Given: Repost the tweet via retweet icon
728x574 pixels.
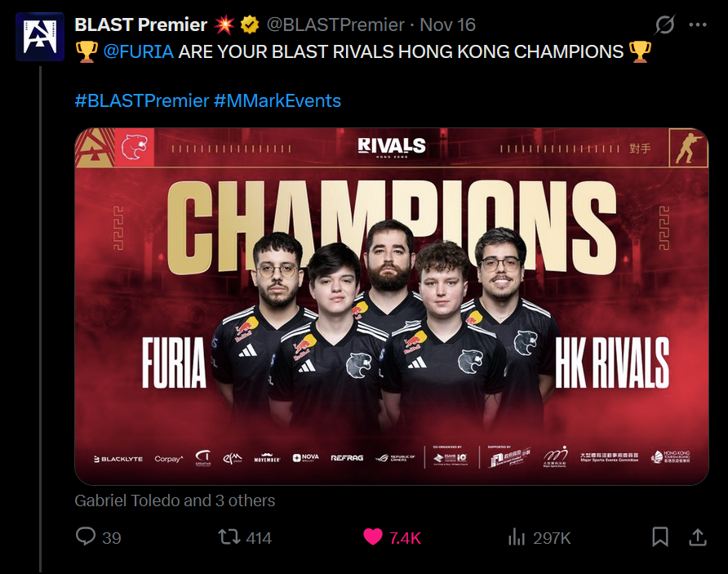Looking at the screenshot, I should tap(229, 536).
